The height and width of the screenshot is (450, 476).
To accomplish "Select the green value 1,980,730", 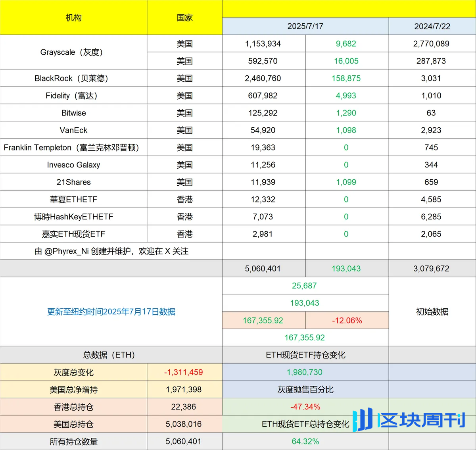I will (305, 372).
